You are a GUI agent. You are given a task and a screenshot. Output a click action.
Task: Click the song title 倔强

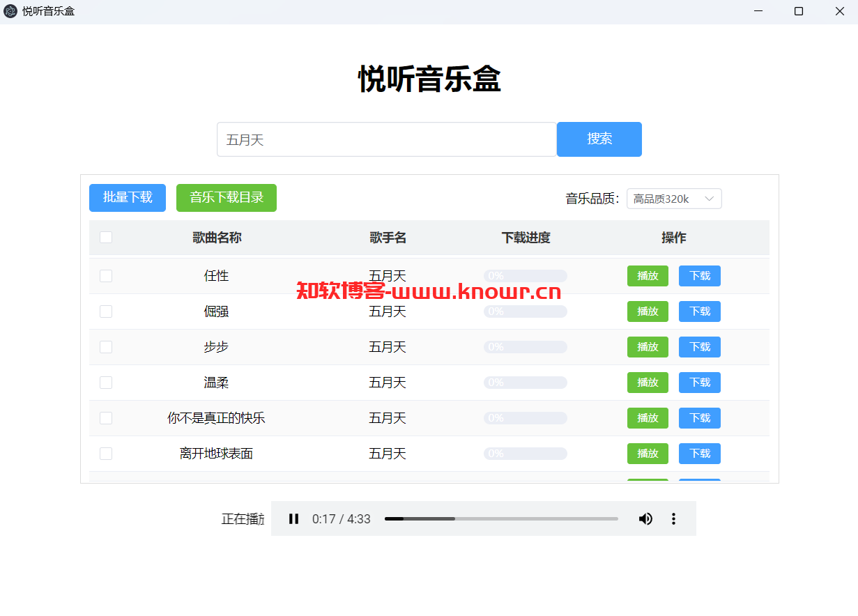coord(216,311)
